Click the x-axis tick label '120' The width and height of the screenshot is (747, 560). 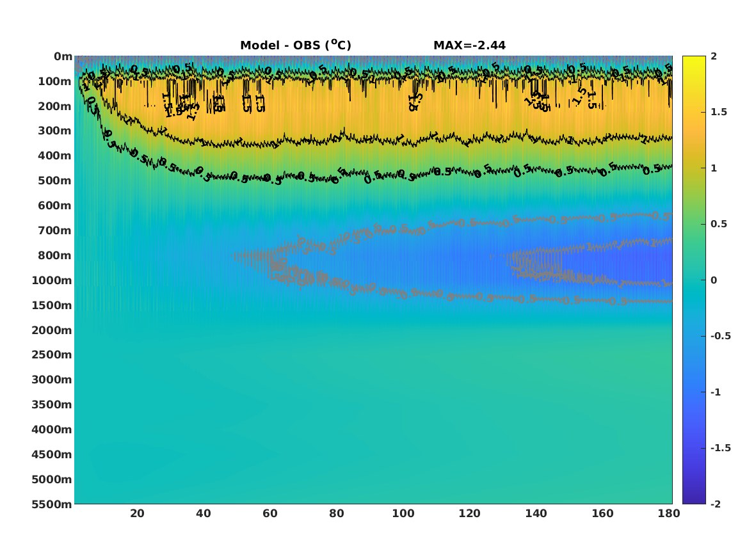tap(470, 513)
